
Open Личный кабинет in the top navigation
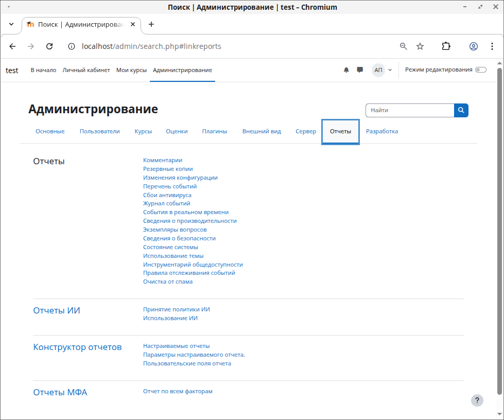pyautogui.click(x=86, y=70)
